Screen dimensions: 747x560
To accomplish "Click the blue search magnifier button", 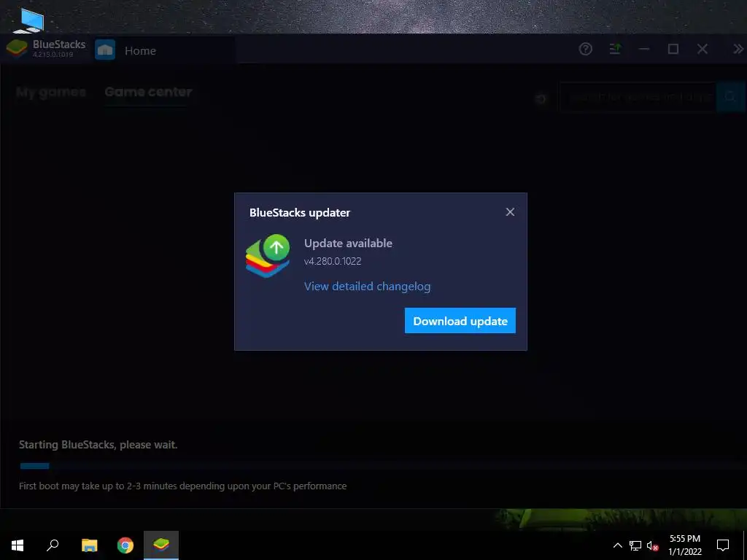I will tap(730, 97).
